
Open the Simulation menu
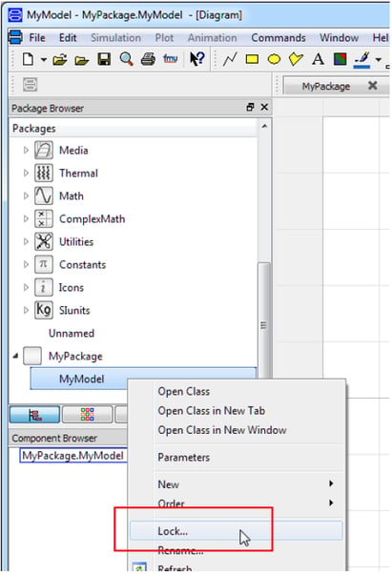pyautogui.click(x=115, y=38)
